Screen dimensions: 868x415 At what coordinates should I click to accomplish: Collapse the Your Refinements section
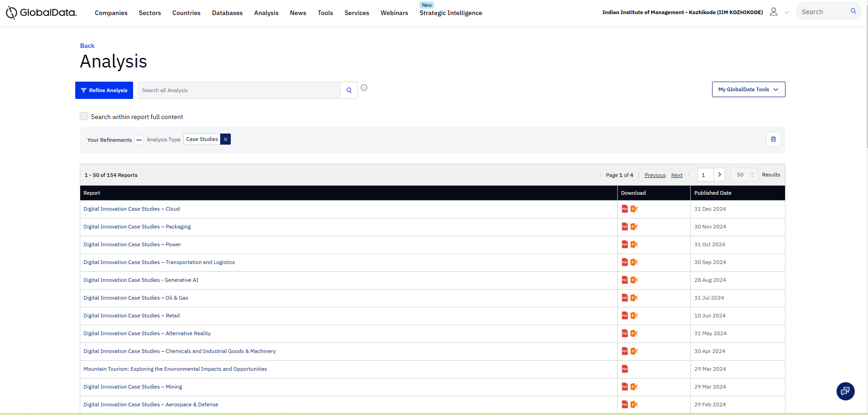click(x=139, y=140)
